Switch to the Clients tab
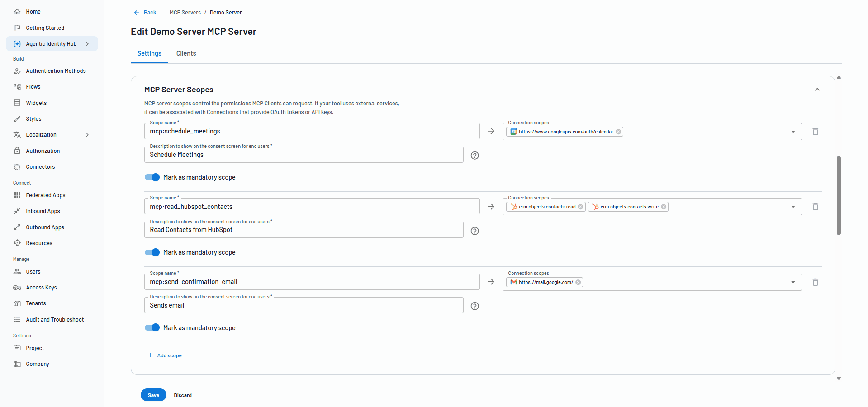Screen dimensions: 868x407 (x=186, y=53)
